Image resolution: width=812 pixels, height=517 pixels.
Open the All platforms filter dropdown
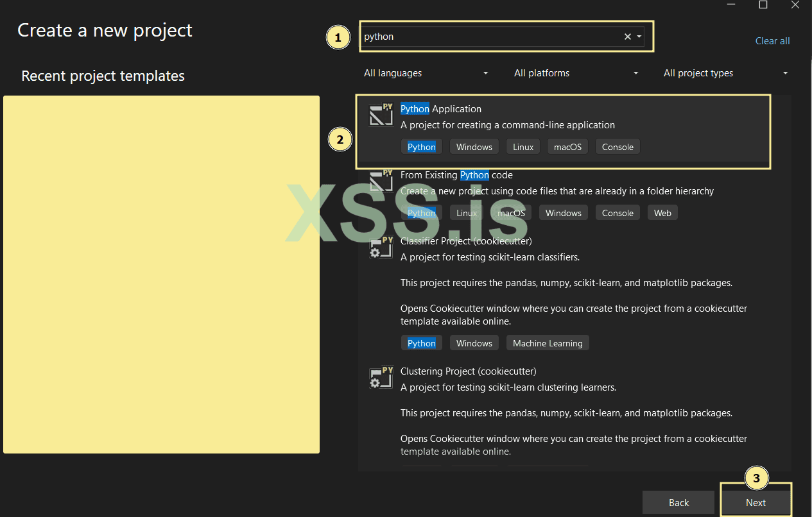pyautogui.click(x=576, y=73)
